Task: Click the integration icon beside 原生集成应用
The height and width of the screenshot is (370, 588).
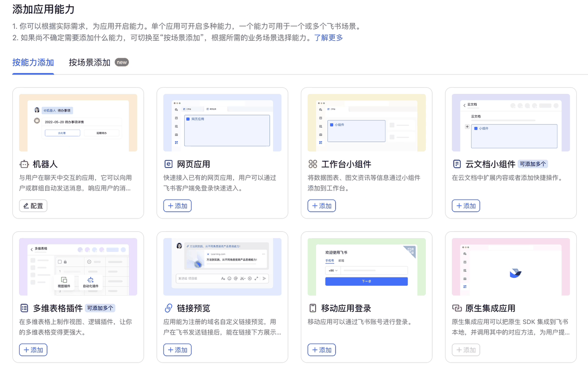Action: 457,308
